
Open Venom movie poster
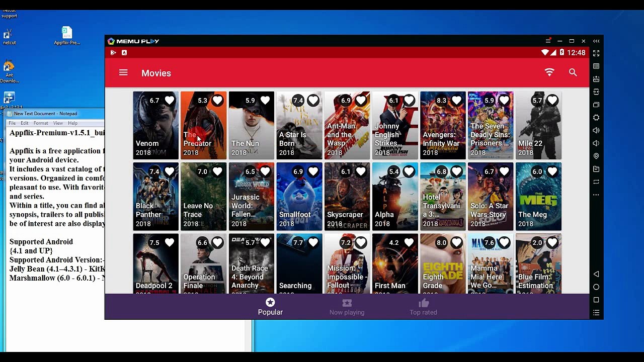tap(156, 125)
